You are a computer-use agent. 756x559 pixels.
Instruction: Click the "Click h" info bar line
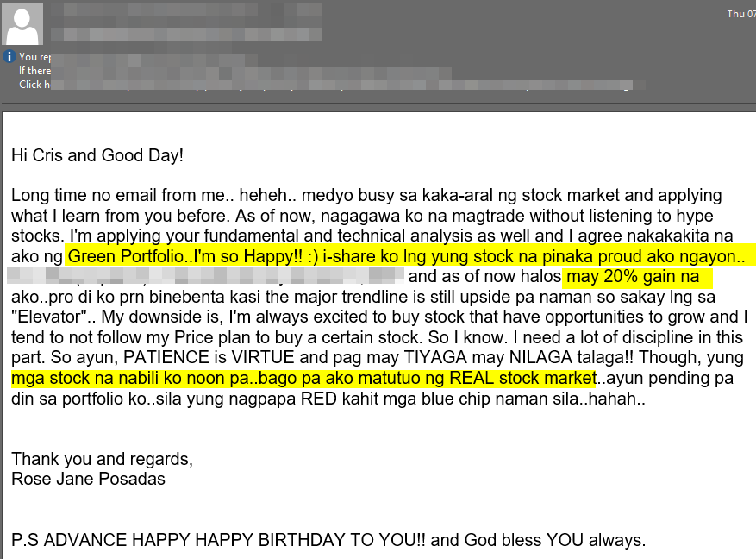tap(31, 85)
